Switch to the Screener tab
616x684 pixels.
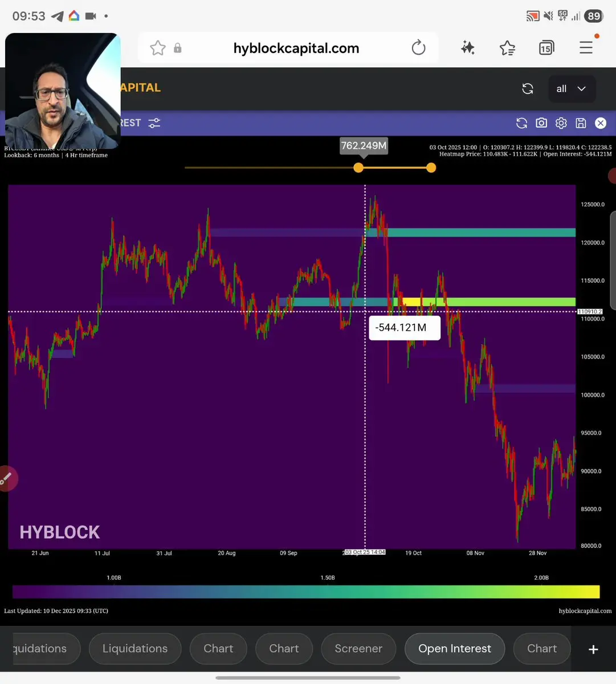click(x=358, y=649)
